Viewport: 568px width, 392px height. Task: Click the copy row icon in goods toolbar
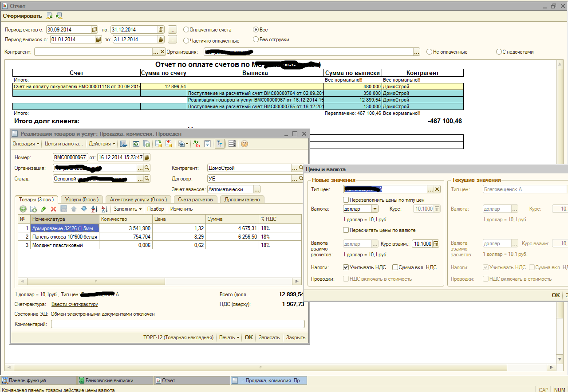coord(33,209)
